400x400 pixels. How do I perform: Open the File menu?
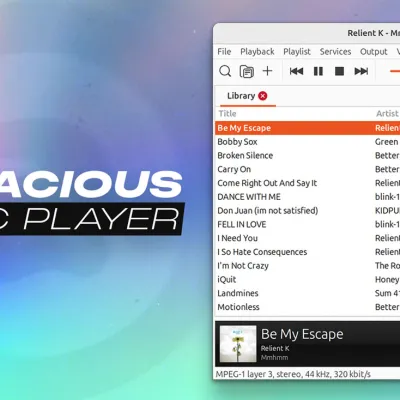(x=224, y=52)
